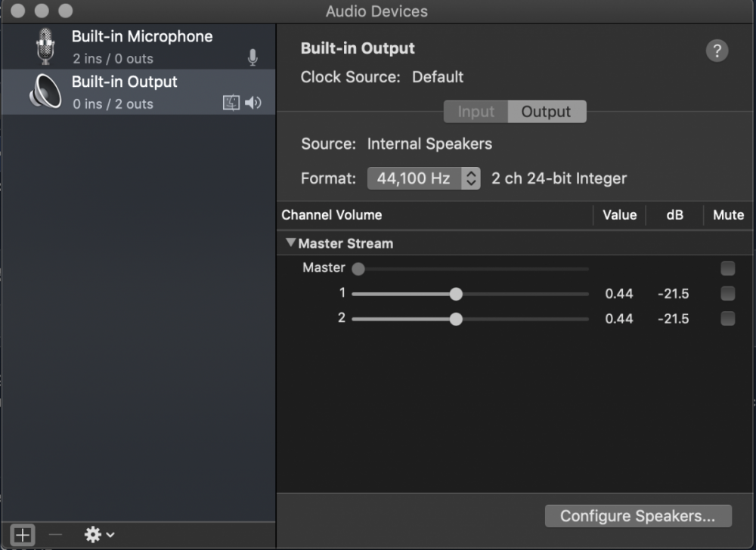Open the gear settings dropdown menu
This screenshot has height=550, width=756.
(x=99, y=535)
